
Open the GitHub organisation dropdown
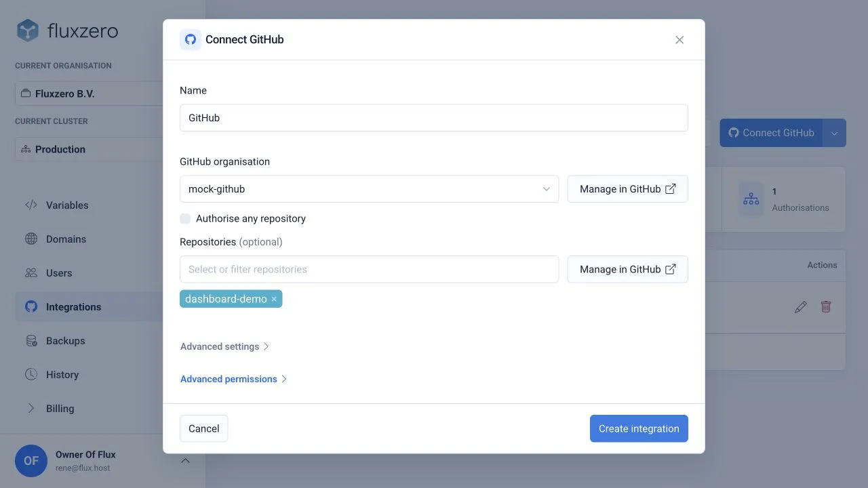tap(369, 189)
